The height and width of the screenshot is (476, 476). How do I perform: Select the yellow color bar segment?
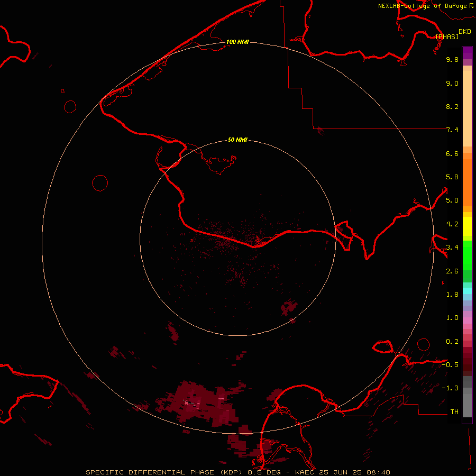(x=467, y=226)
